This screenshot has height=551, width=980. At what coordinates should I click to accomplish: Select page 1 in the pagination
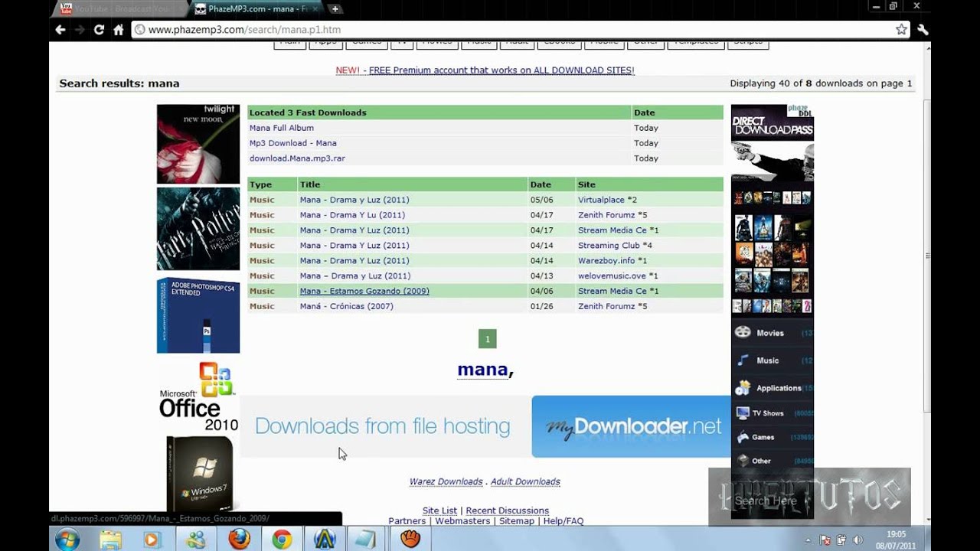pyautogui.click(x=487, y=338)
